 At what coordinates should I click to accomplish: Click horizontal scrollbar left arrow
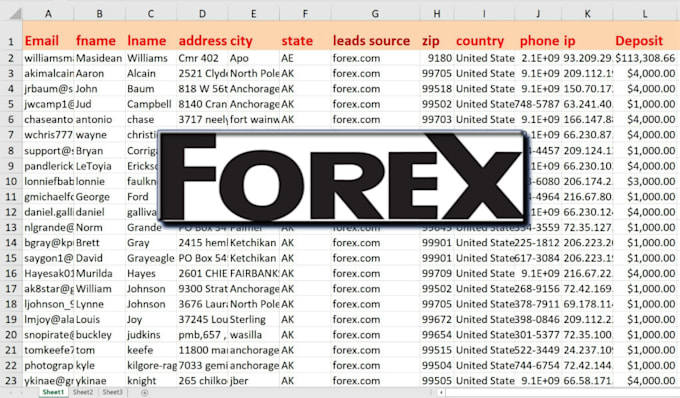coord(441,393)
